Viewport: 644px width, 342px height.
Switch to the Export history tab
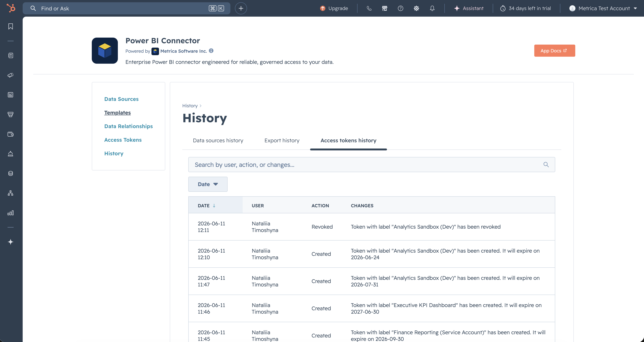point(282,141)
